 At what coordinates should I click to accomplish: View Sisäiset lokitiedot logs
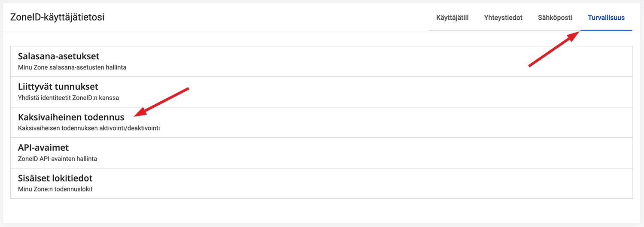(x=55, y=178)
